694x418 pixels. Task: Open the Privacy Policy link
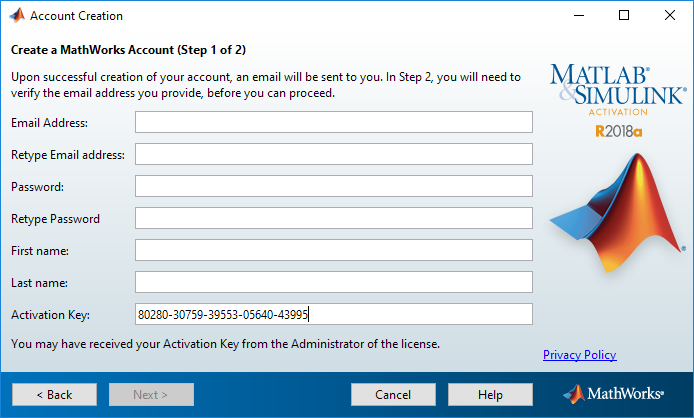pos(579,355)
